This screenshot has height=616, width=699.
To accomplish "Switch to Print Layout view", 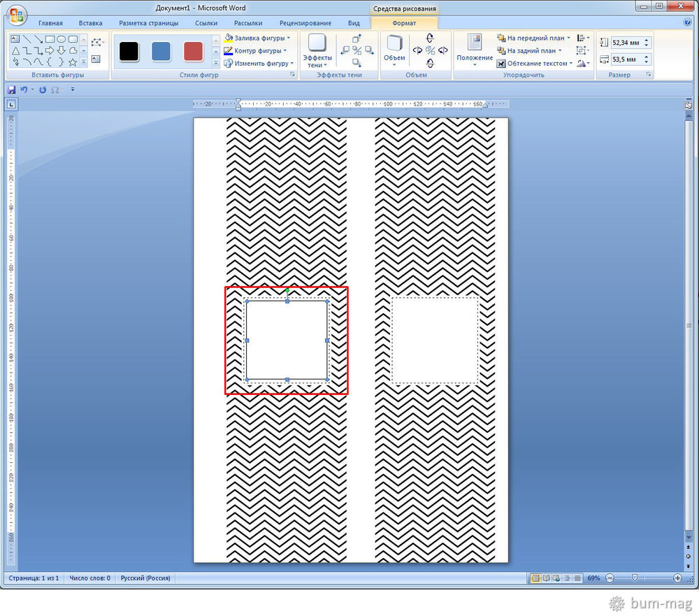I will pyautogui.click(x=535, y=578).
